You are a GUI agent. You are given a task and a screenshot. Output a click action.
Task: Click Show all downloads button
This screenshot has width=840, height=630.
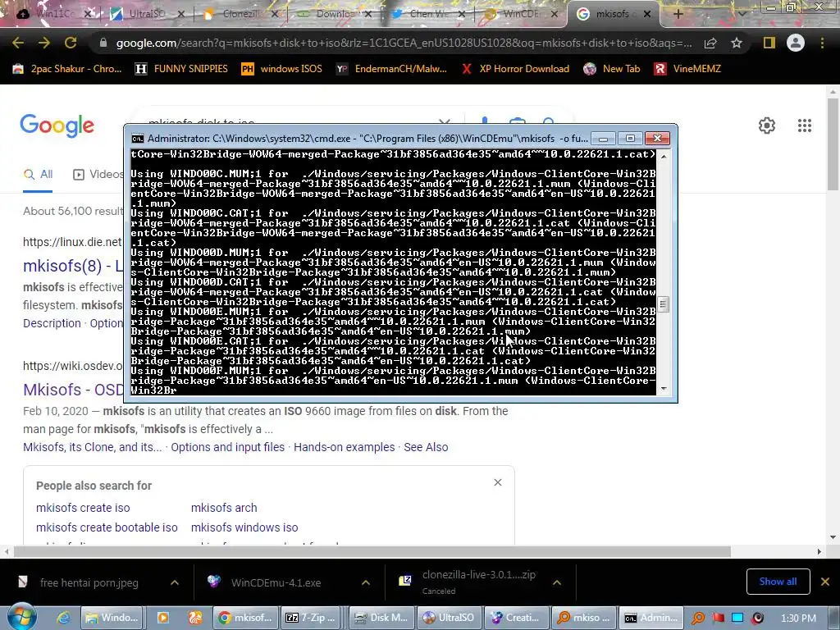point(778,582)
